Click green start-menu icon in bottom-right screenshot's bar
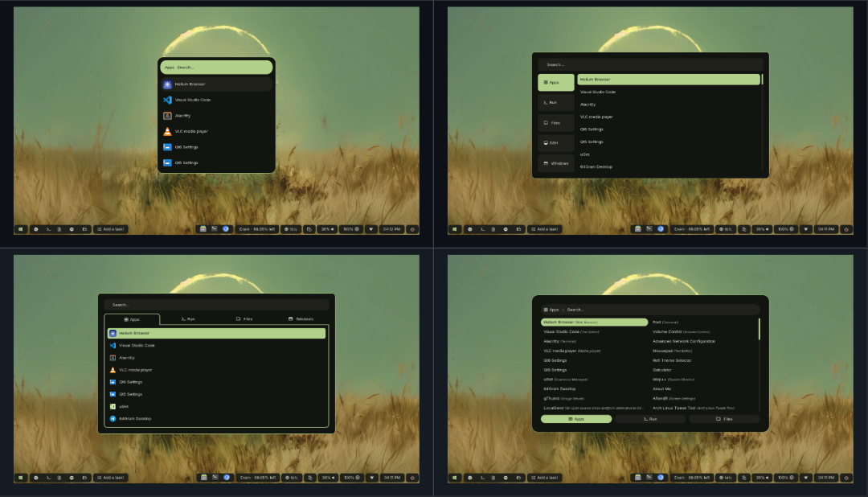This screenshot has width=868, height=497. coord(454,477)
